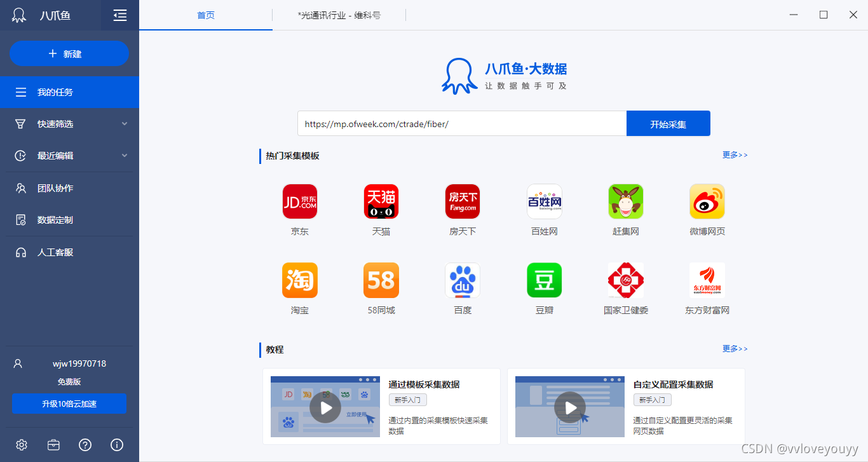Choose the 58同城 template icon

click(381, 280)
